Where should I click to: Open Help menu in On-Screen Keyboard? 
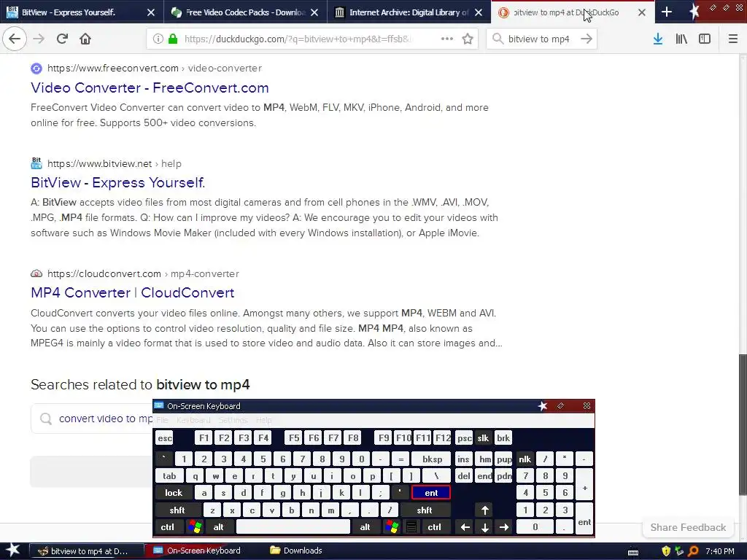(x=263, y=420)
